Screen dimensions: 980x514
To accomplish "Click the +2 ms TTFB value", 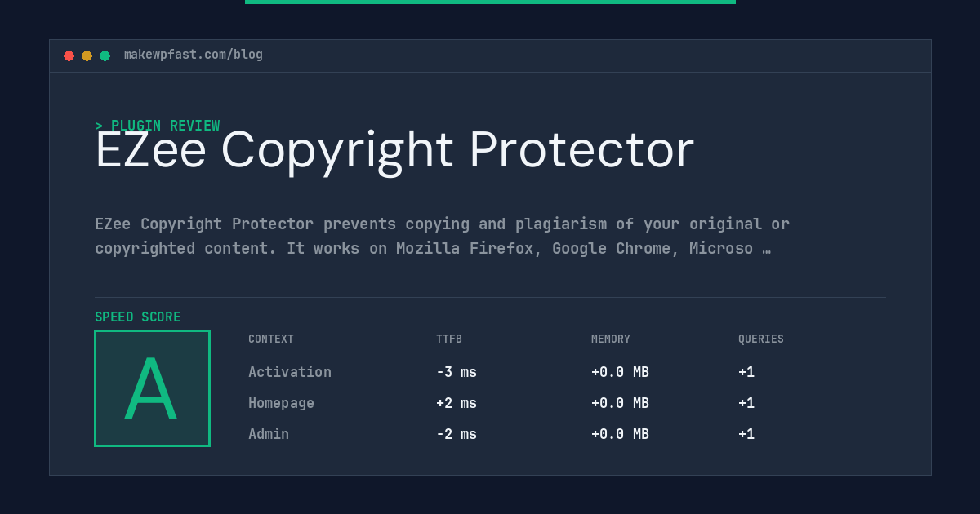I will click(457, 403).
